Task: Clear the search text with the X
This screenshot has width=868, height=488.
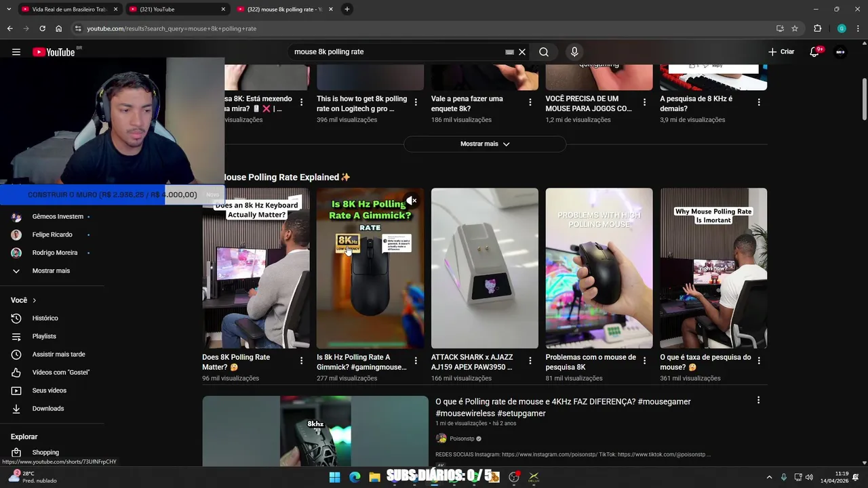Action: pos(522,52)
